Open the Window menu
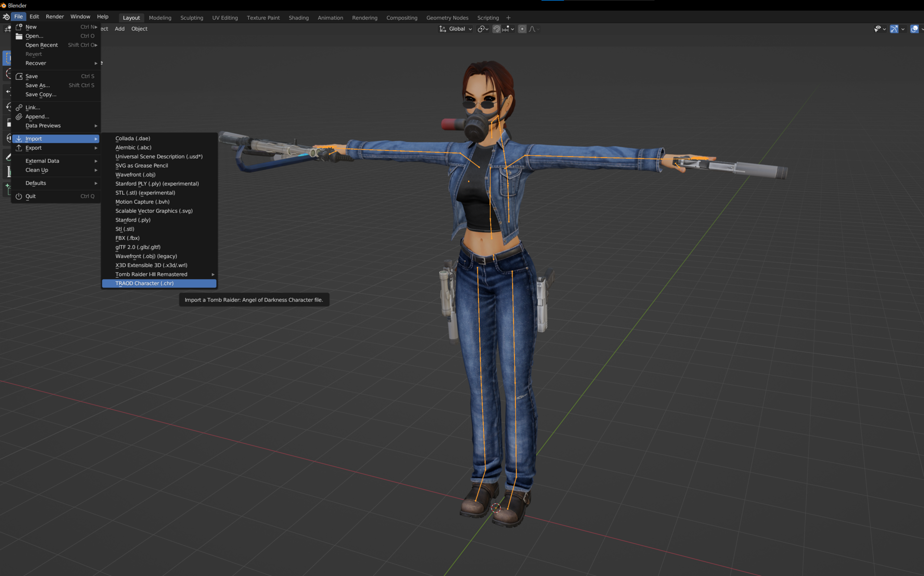This screenshot has width=924, height=576. pyautogui.click(x=80, y=17)
